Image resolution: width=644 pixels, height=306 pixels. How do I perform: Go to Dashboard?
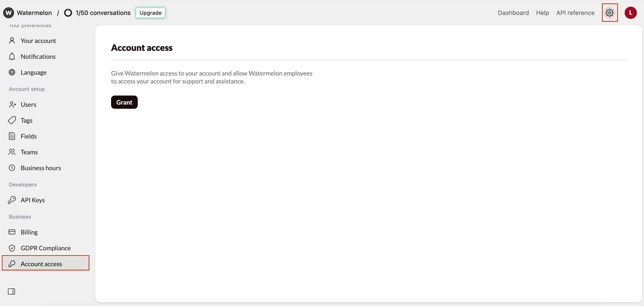[513, 13]
